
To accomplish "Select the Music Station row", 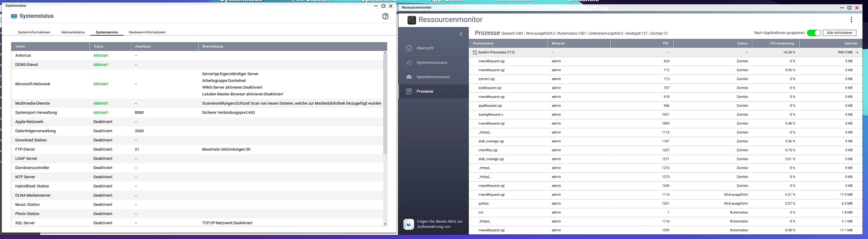I will click(x=197, y=205).
